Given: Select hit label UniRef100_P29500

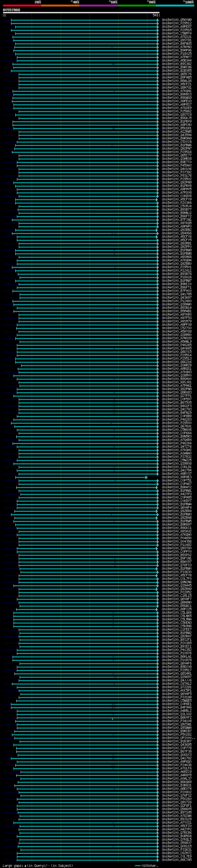Looking at the screenshot, I should point(177,423).
